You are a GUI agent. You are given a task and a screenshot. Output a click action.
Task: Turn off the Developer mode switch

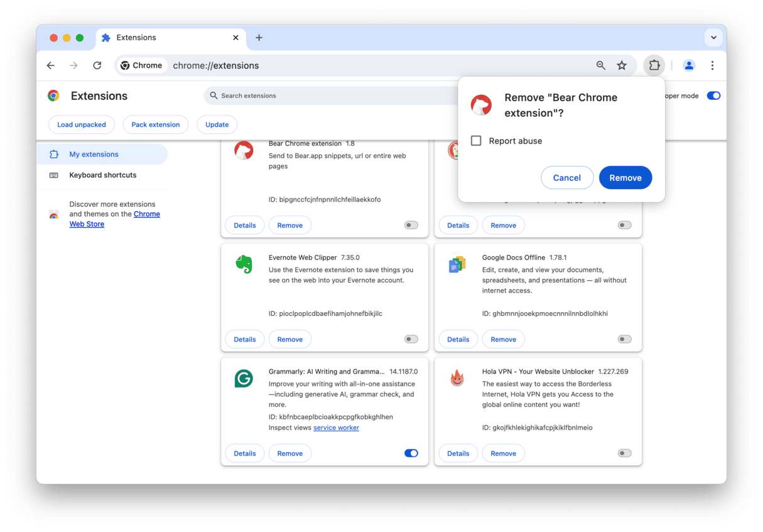coord(713,95)
